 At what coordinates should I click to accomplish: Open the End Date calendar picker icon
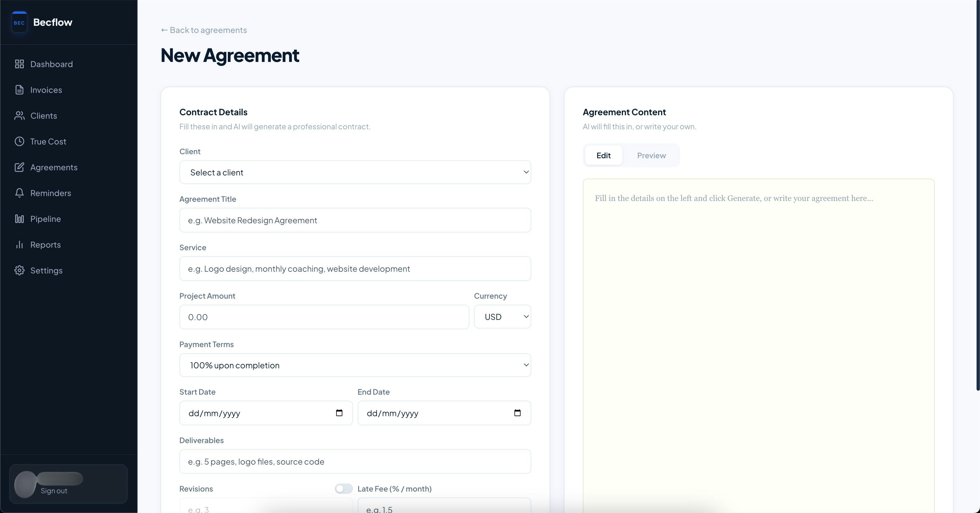coord(518,413)
